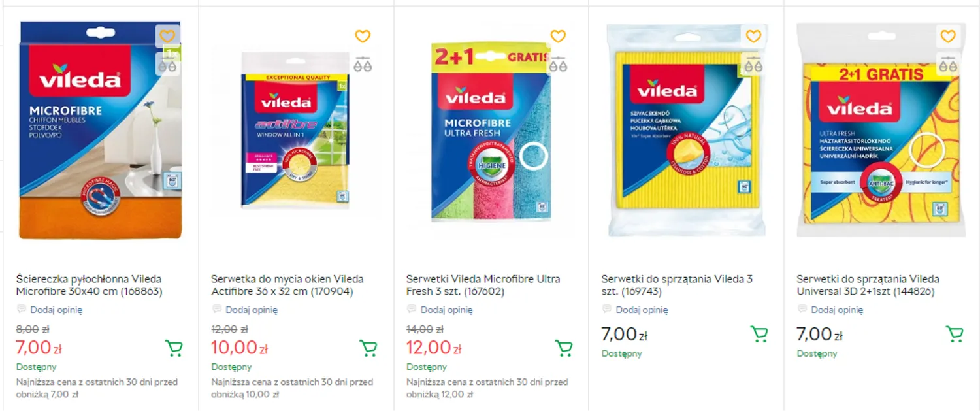
Task: Click the Actifibre Window All in 1 image
Action: click(295, 131)
